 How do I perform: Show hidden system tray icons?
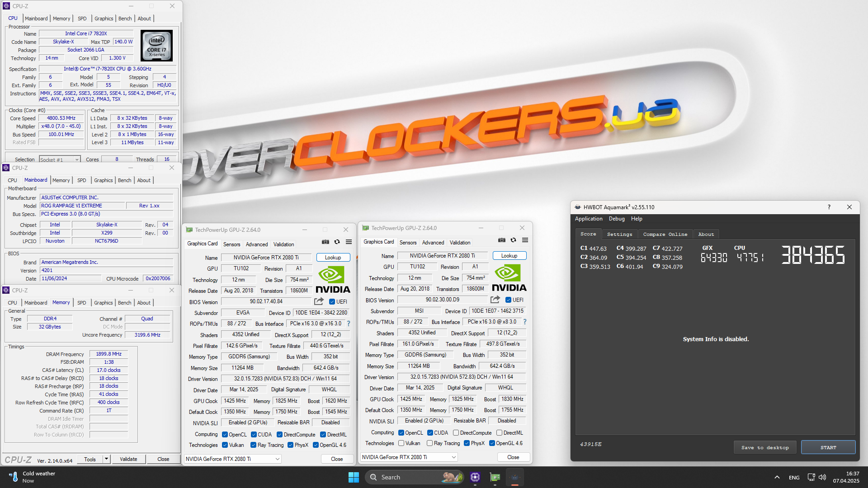tap(777, 477)
